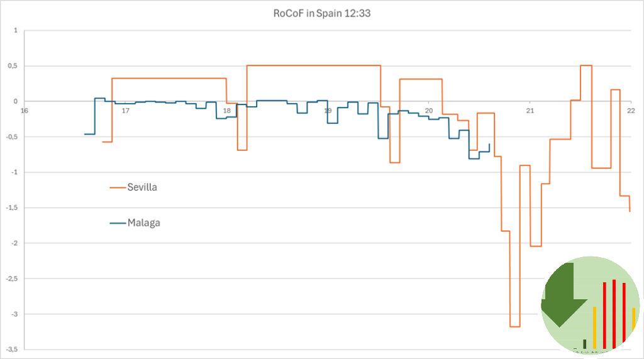
Task: Click y-axis label -3,5
Action: coord(11,350)
